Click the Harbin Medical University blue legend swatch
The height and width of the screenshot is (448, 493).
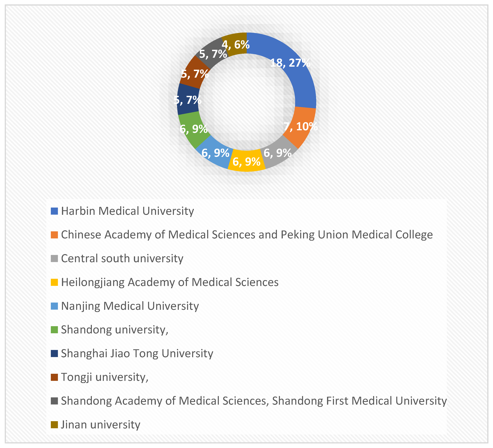click(x=54, y=211)
